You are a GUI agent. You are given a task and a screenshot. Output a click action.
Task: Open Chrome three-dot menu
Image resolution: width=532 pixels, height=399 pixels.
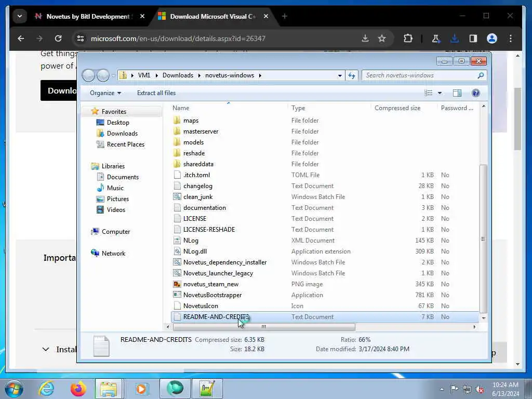click(511, 38)
